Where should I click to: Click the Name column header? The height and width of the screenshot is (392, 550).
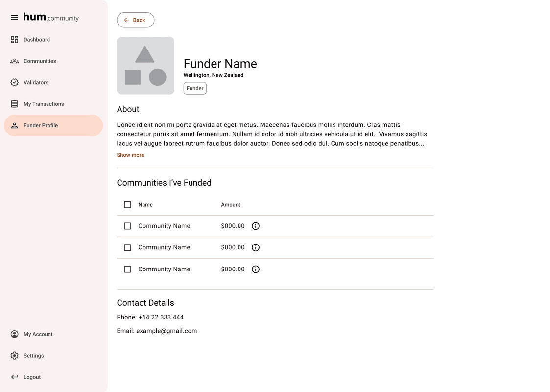pos(145,205)
